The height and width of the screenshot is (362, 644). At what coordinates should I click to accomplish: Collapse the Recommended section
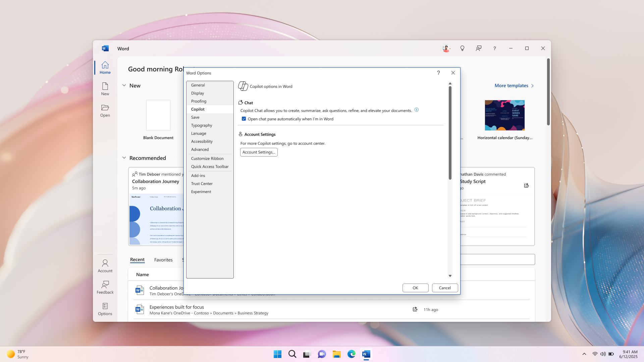(x=124, y=158)
